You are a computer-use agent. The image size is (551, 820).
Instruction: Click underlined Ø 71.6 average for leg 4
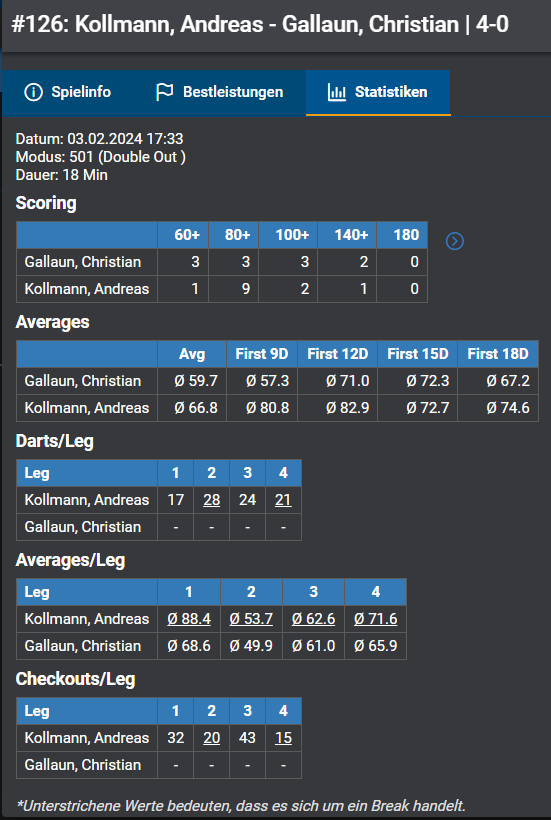point(375,619)
